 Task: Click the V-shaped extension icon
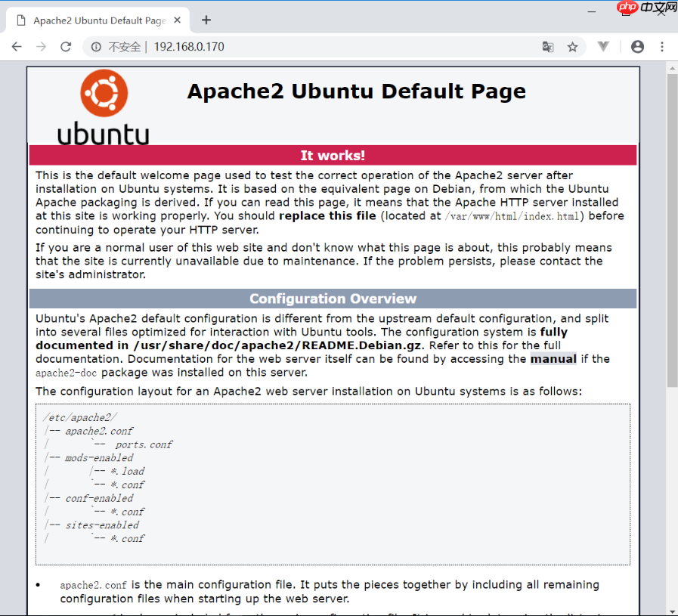click(x=603, y=46)
